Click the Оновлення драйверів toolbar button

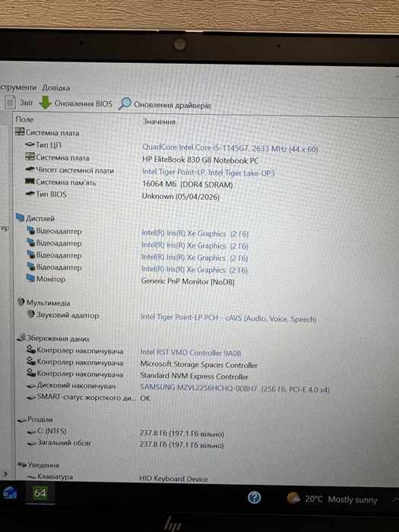point(165,105)
